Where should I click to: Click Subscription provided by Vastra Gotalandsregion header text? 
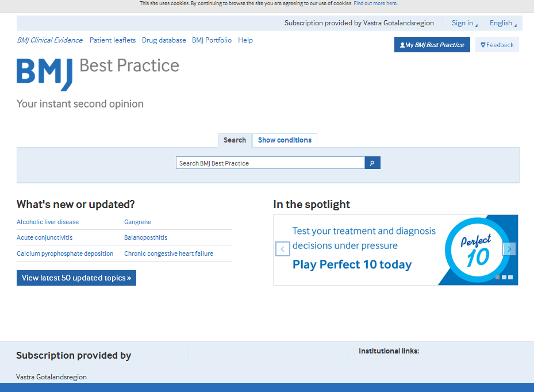pos(359,23)
